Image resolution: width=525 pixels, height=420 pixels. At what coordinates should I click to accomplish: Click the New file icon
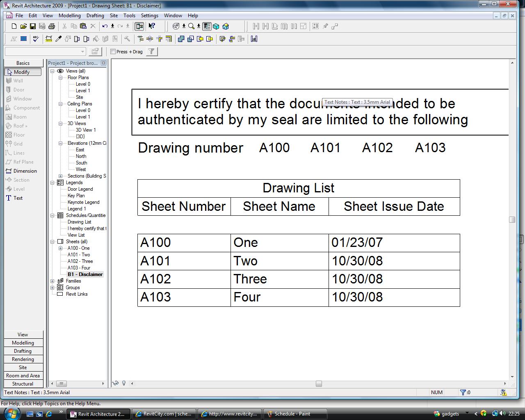click(14, 26)
